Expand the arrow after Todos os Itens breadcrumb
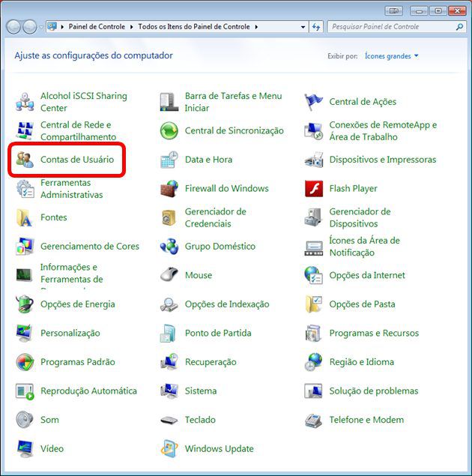Viewport: 472px width, 476px height. coord(256,27)
